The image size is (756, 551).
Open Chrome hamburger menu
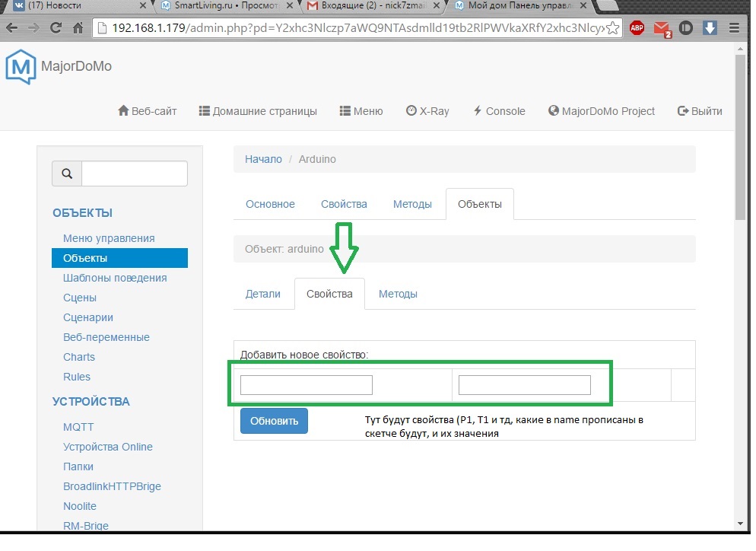tap(734, 28)
